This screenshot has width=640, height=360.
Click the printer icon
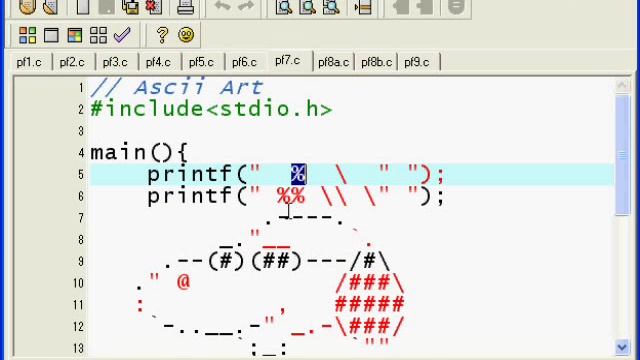point(185,7)
